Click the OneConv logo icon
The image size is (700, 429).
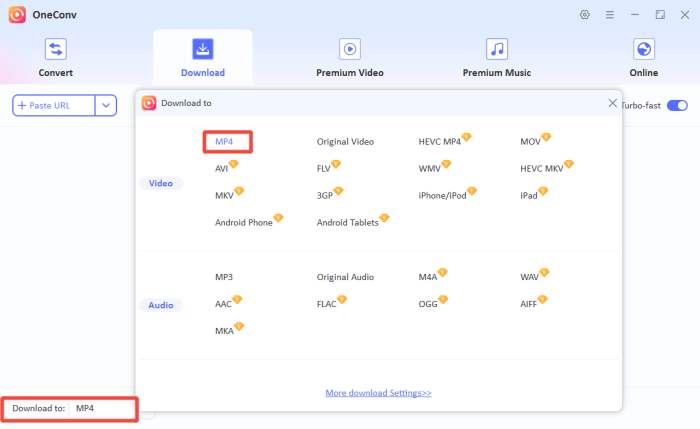point(17,15)
